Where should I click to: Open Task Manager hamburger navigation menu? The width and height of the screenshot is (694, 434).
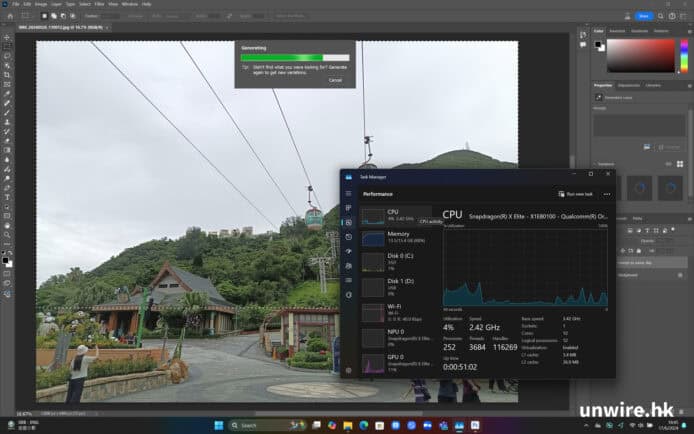pos(349,193)
